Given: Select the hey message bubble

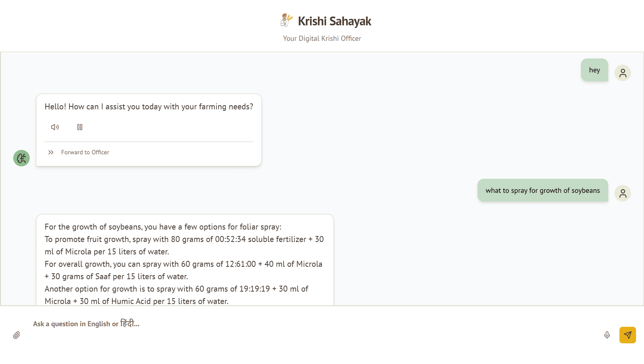Looking at the screenshot, I should point(595,70).
